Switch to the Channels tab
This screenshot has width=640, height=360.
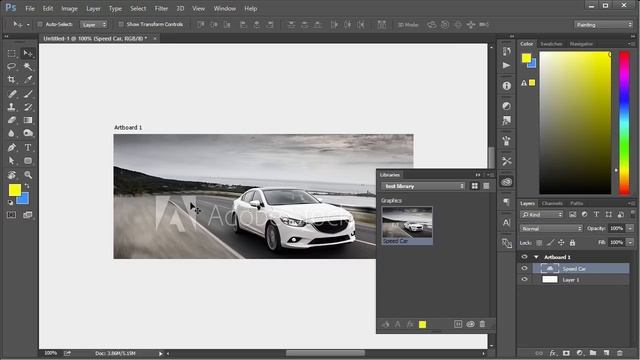pos(552,203)
